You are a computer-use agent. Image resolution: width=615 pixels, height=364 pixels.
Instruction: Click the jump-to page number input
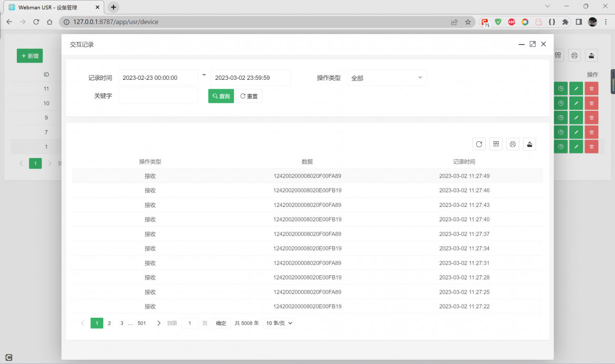click(x=190, y=323)
